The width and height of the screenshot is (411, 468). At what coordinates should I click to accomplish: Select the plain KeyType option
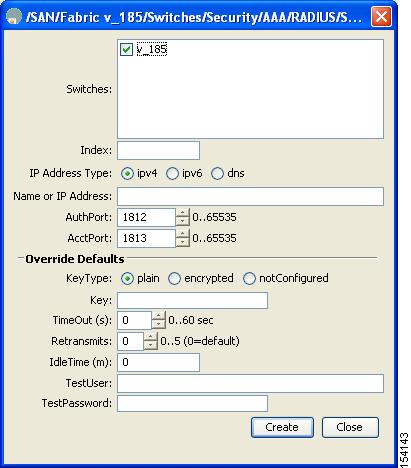[127, 279]
